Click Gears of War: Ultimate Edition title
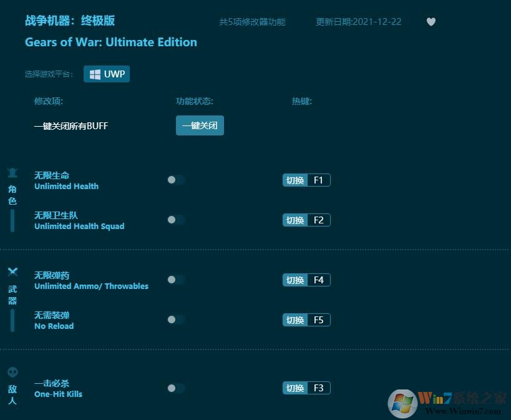Viewport: 511px width, 420px height. pyautogui.click(x=111, y=42)
